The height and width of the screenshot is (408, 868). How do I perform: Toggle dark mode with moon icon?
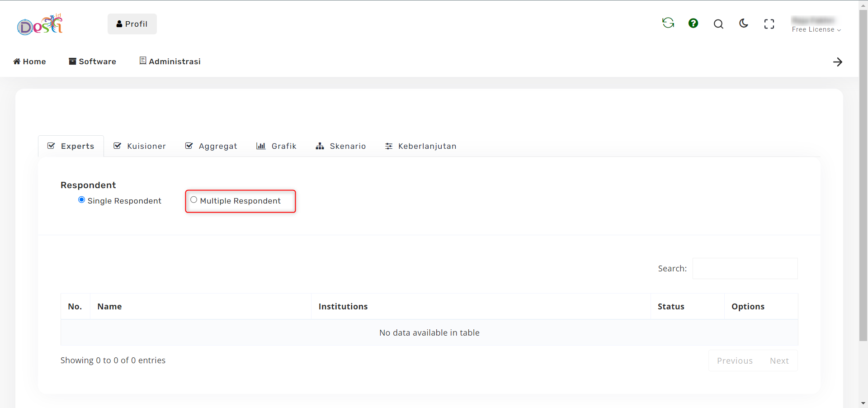(x=744, y=24)
